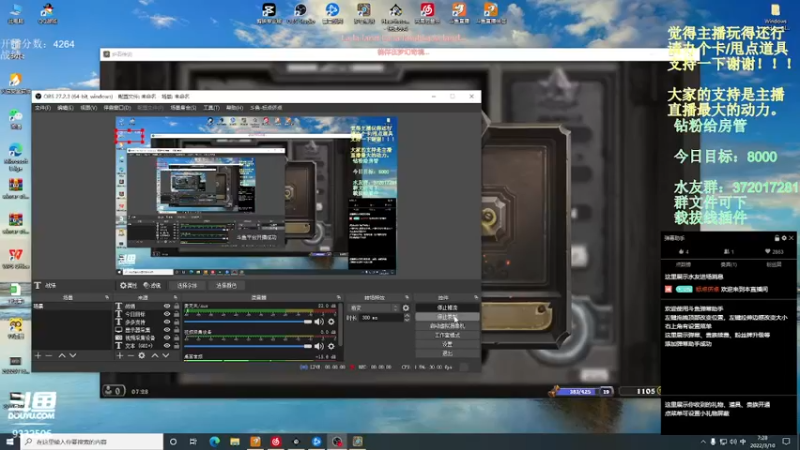Hide the 视频采集设备 source

coord(167,338)
